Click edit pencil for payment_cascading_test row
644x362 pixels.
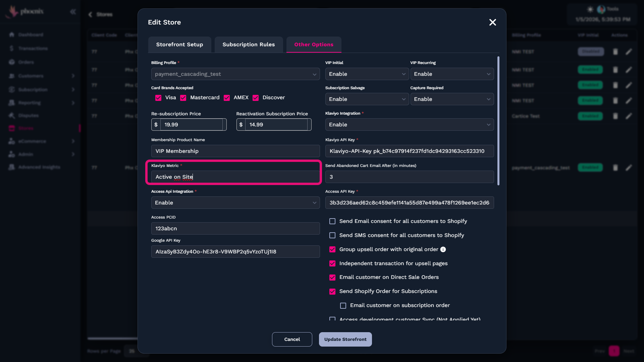pyautogui.click(x=629, y=168)
